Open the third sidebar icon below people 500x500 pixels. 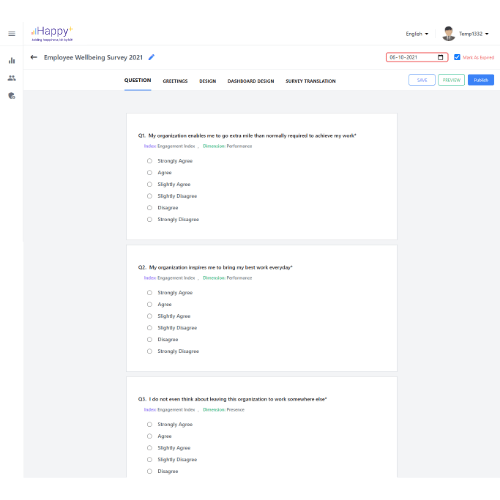pos(12,96)
